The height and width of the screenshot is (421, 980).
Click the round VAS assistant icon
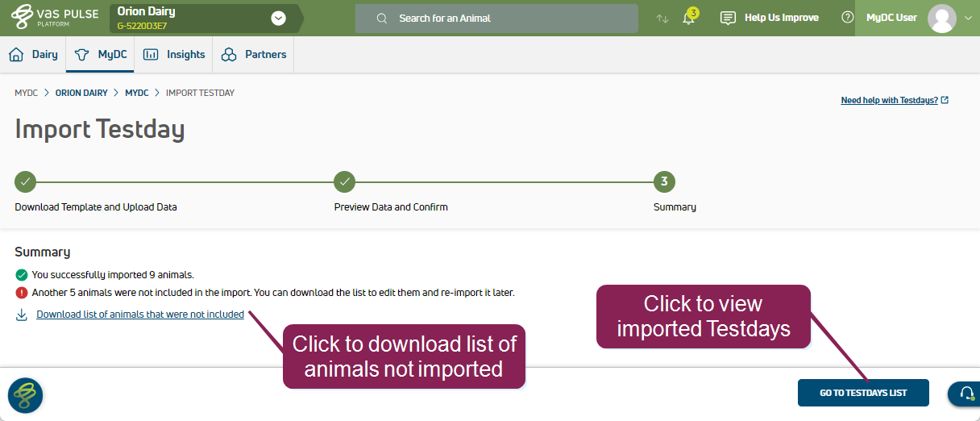click(25, 395)
